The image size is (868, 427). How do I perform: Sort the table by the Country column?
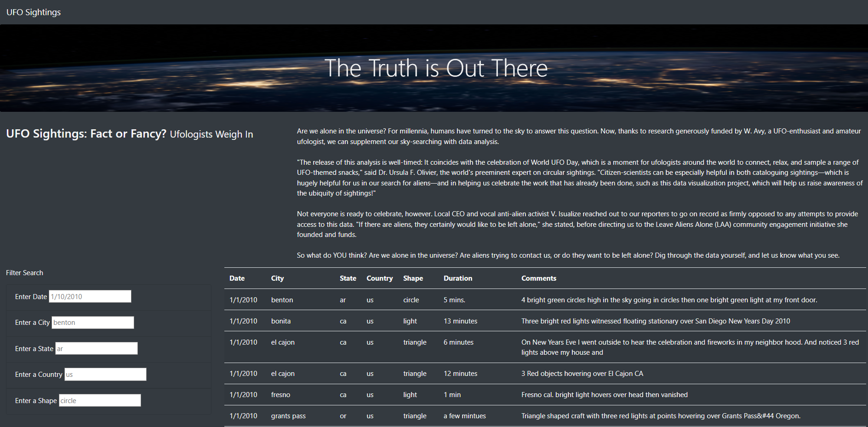coord(379,278)
